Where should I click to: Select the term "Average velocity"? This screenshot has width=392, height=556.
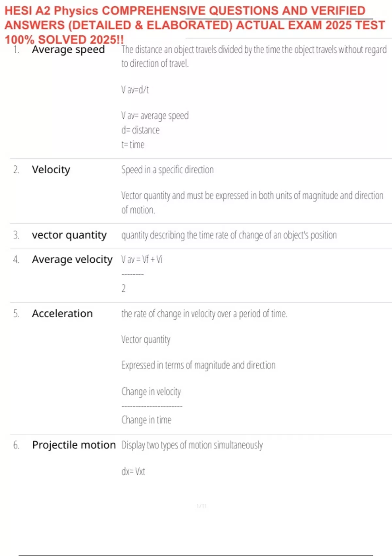click(x=72, y=260)
